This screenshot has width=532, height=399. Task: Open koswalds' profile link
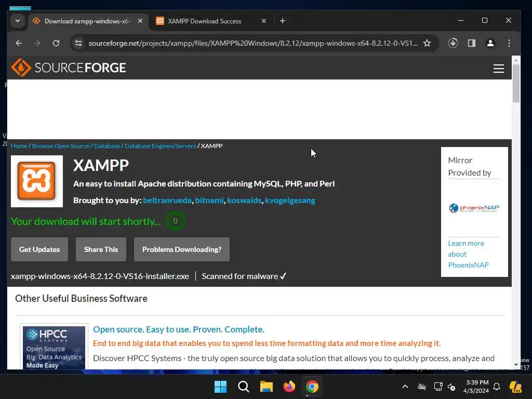pyautogui.click(x=244, y=201)
